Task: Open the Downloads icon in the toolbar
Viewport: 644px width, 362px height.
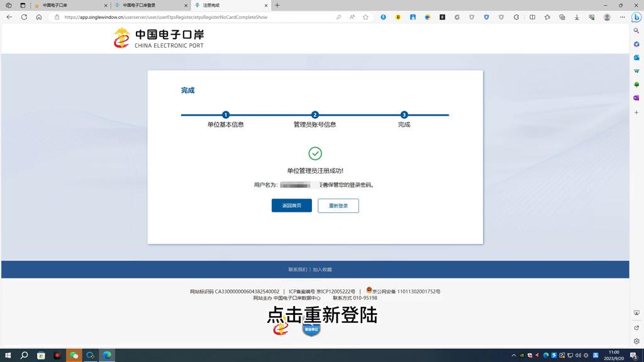Action: point(577,17)
